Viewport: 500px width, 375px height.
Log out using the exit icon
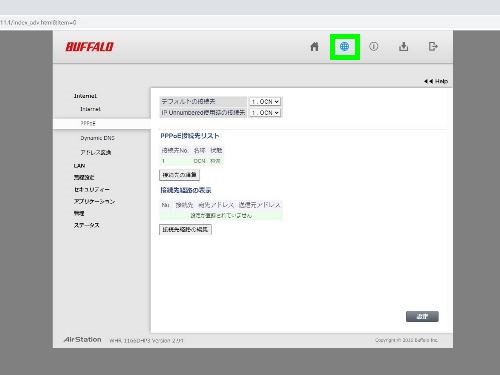(x=433, y=47)
